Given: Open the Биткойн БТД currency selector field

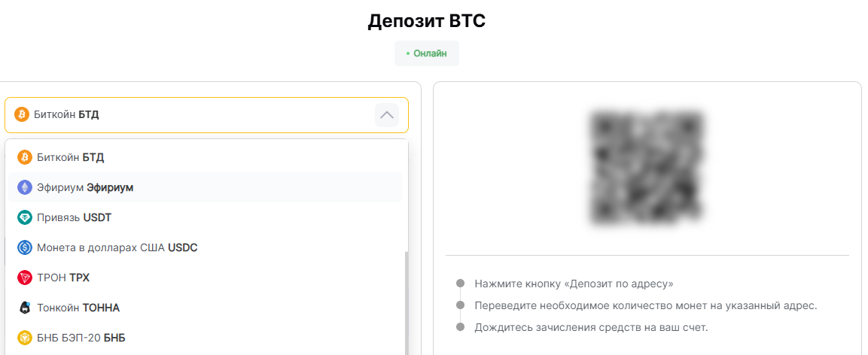Looking at the screenshot, I should pyautogui.click(x=206, y=115).
